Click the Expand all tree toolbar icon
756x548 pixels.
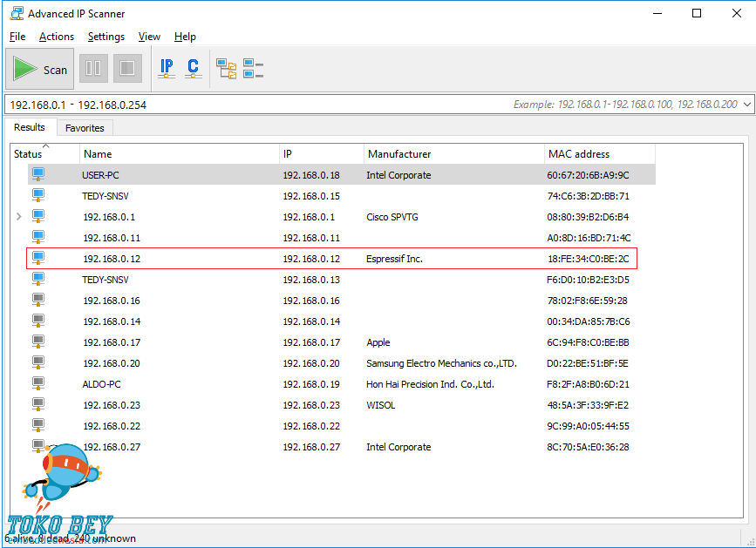pyautogui.click(x=226, y=68)
